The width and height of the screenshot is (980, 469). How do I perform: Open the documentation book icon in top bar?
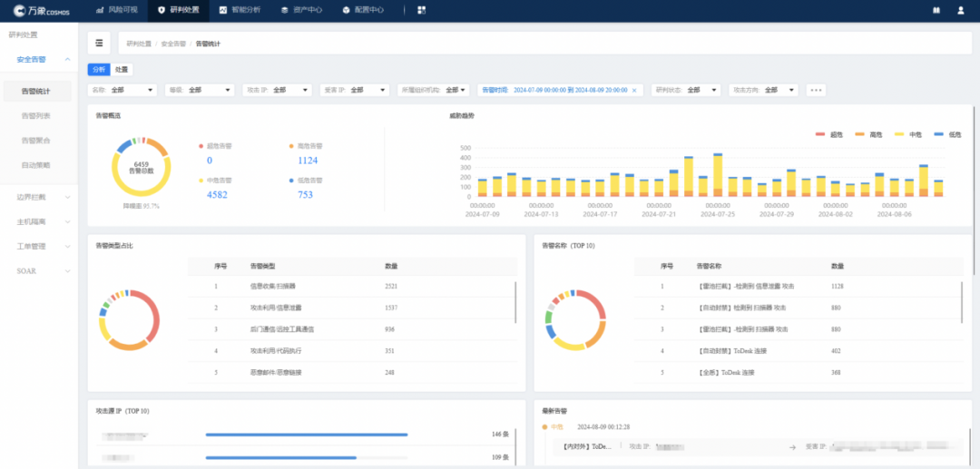(x=936, y=10)
